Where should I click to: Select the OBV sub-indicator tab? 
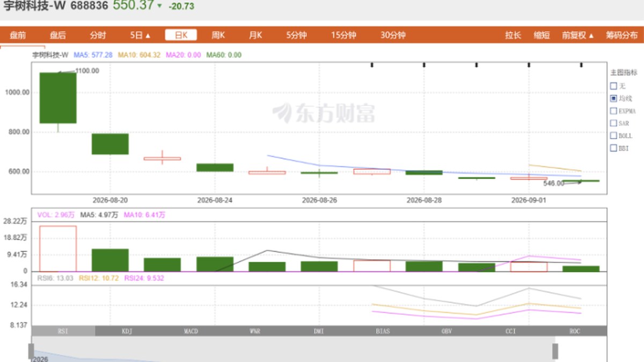(447, 331)
